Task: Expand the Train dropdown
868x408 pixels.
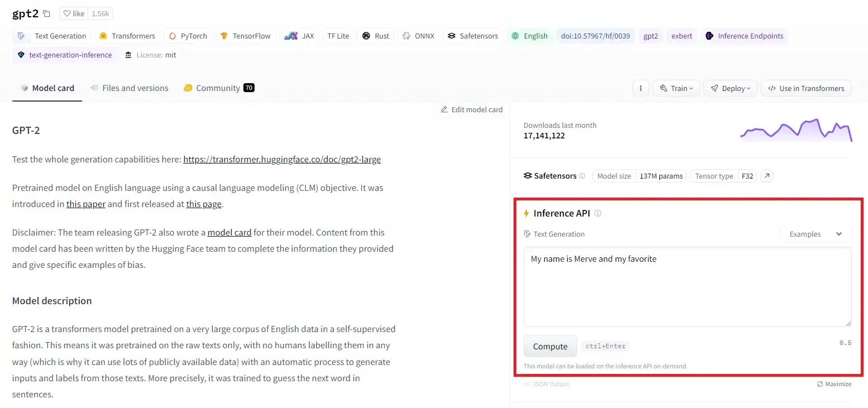Action: 676,88
